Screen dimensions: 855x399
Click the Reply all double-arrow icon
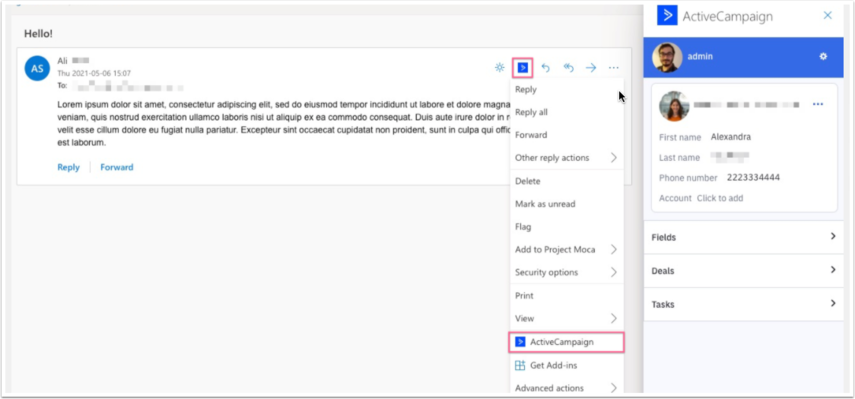pos(569,68)
